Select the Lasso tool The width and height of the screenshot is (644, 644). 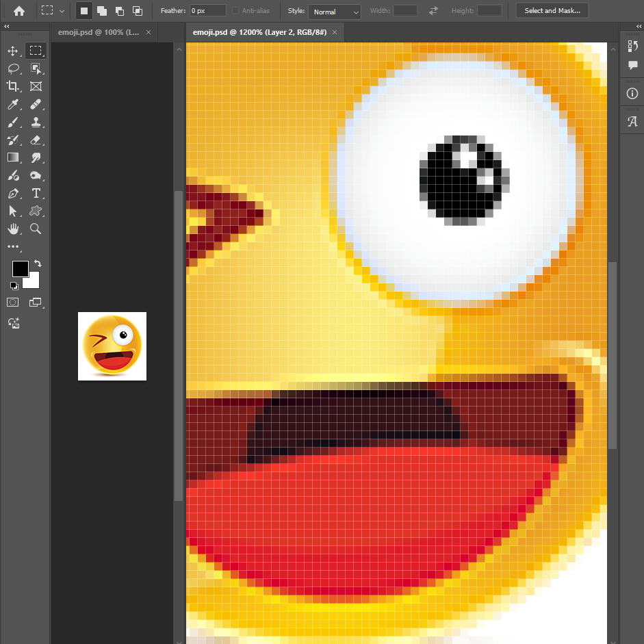[13, 68]
